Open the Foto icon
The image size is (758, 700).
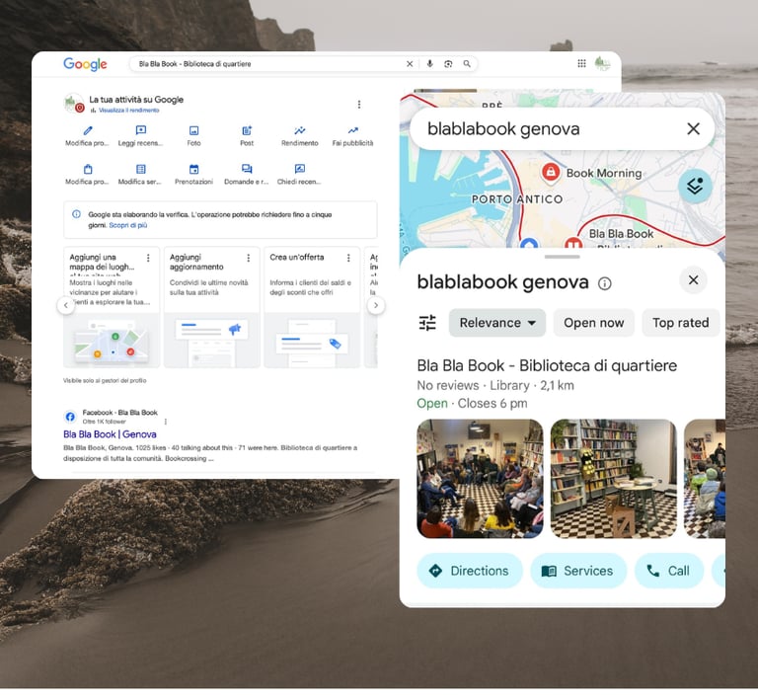(193, 130)
